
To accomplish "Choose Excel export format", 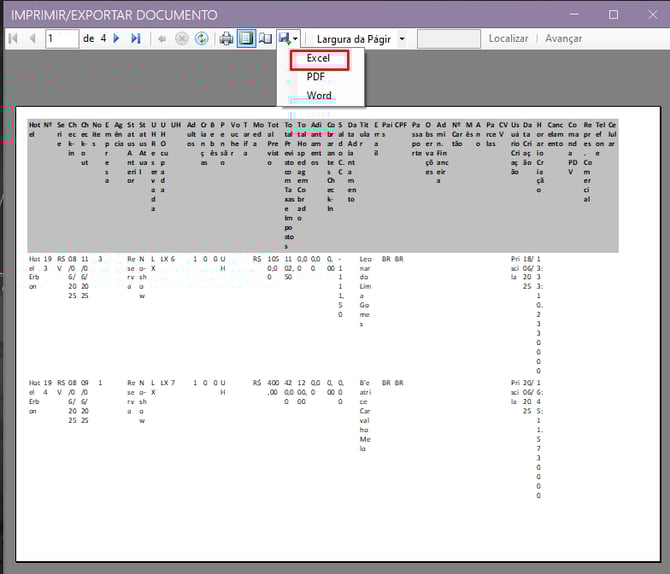I will point(319,59).
